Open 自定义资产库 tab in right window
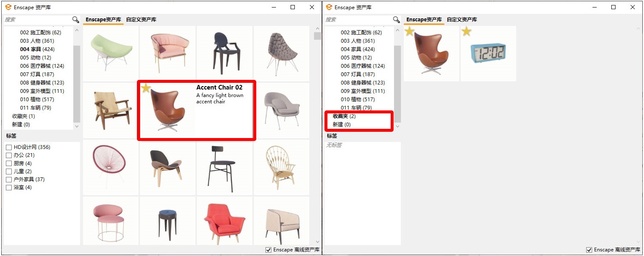The image size is (644, 256). pos(462,20)
